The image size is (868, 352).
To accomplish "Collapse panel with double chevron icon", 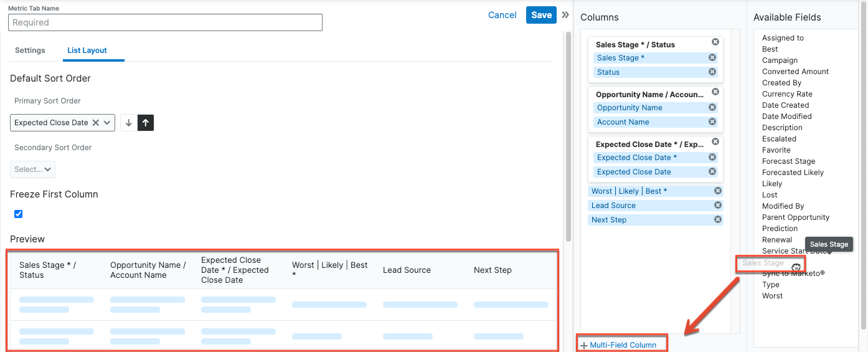I will pos(565,15).
